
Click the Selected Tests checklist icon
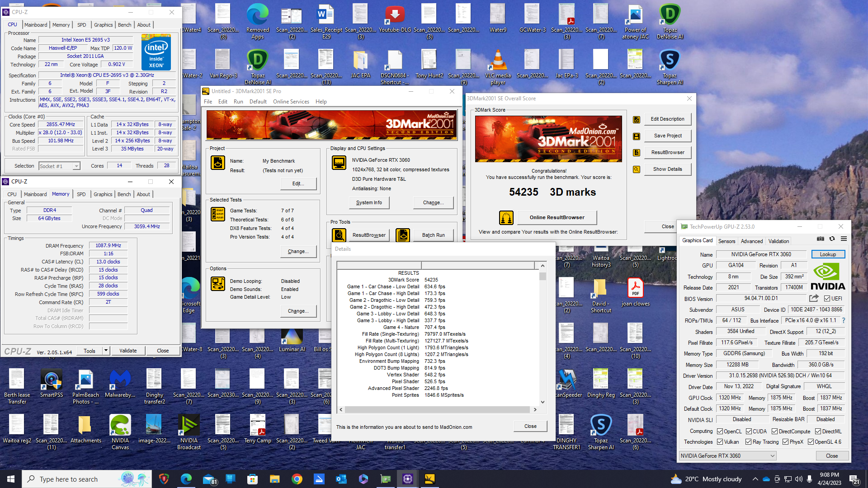[x=218, y=214]
